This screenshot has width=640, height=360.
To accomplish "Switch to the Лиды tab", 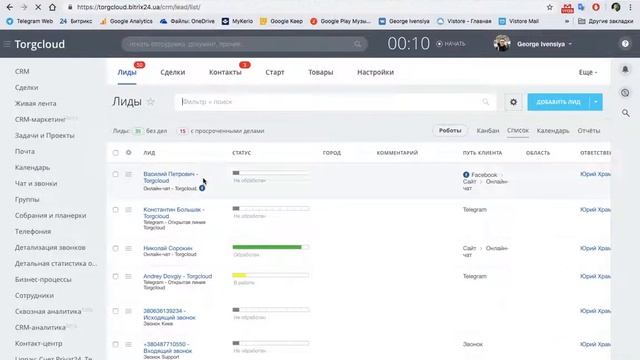I will [x=127, y=72].
